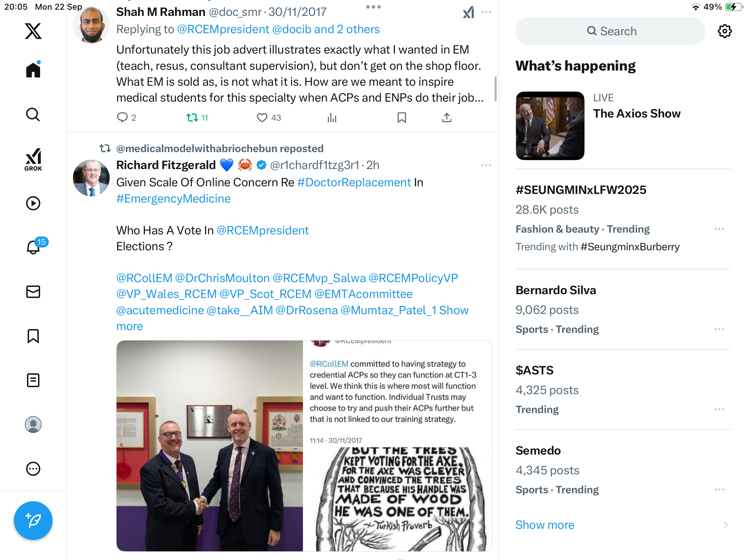Click the feed's vertical scrollbar handle
Image resolution: width=747 pixels, height=560 pixels.
point(496,89)
